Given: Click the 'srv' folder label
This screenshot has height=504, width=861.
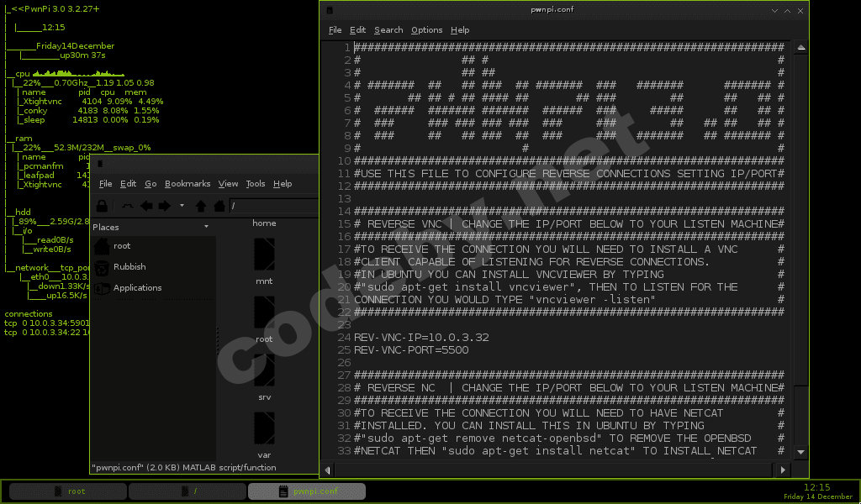Looking at the screenshot, I should click(x=264, y=397).
